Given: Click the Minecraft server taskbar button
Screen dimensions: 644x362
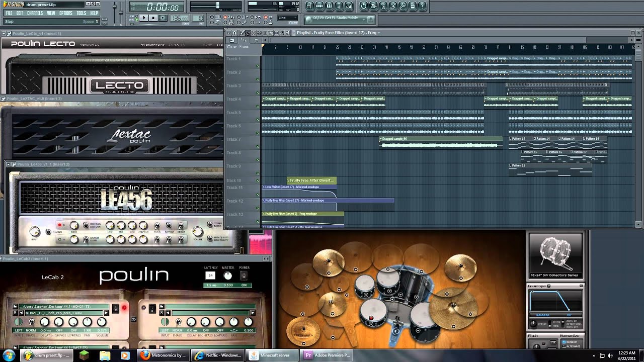Looking at the screenshot, I should (x=272, y=355).
